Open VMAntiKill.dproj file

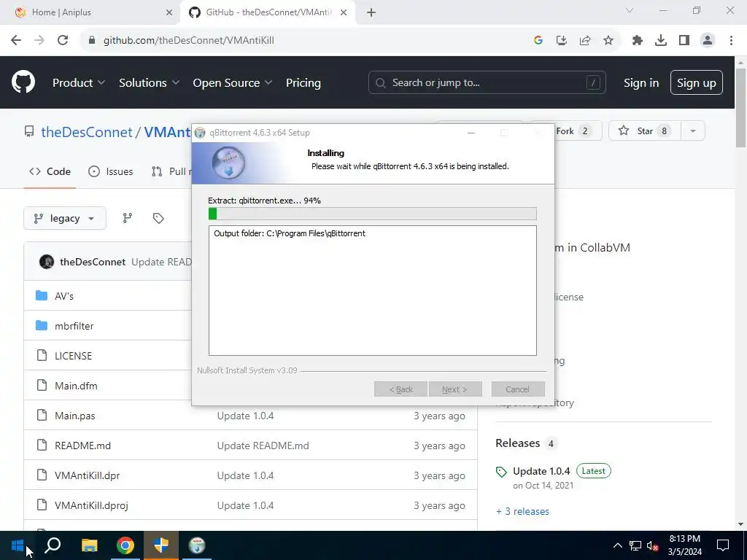point(91,506)
